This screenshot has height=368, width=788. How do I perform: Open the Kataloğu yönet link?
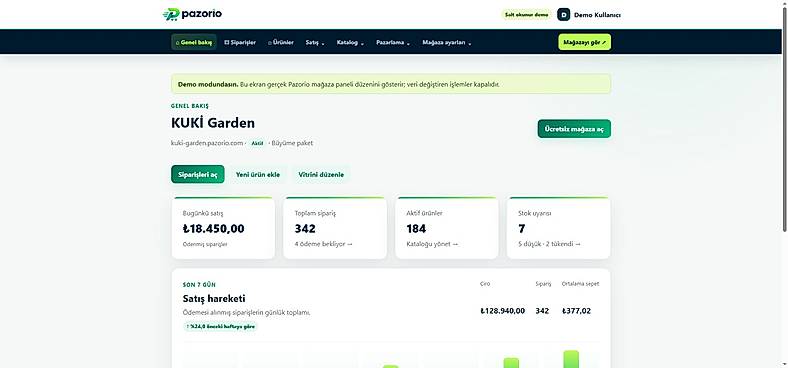click(432, 244)
